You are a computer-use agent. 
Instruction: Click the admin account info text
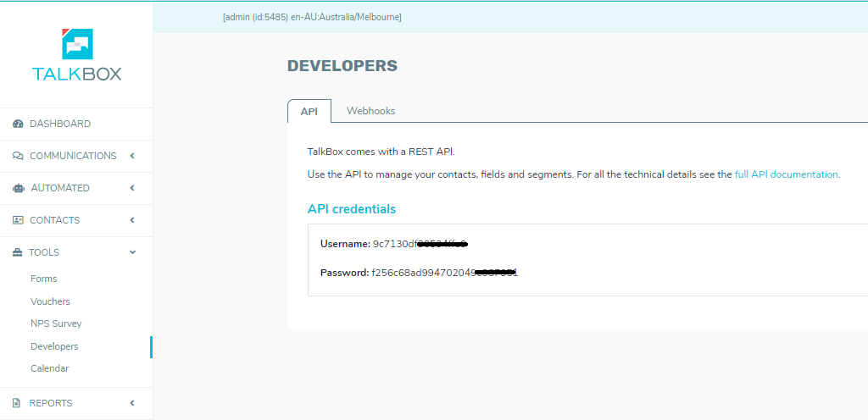[x=312, y=17]
